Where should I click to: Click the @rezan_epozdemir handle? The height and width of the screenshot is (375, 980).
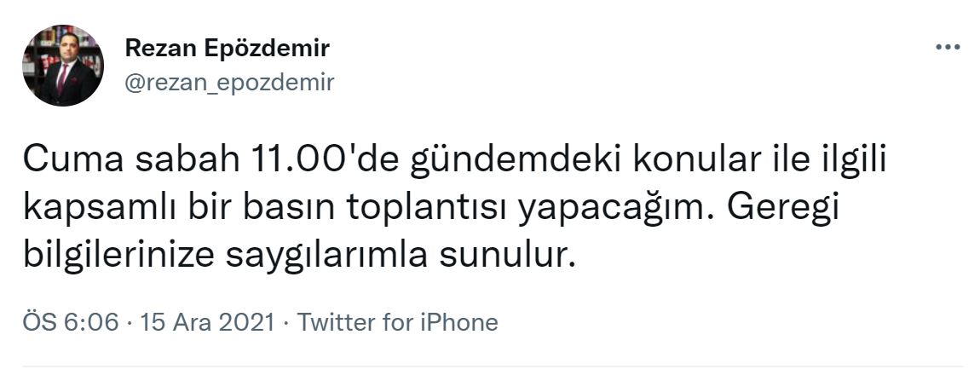229,83
